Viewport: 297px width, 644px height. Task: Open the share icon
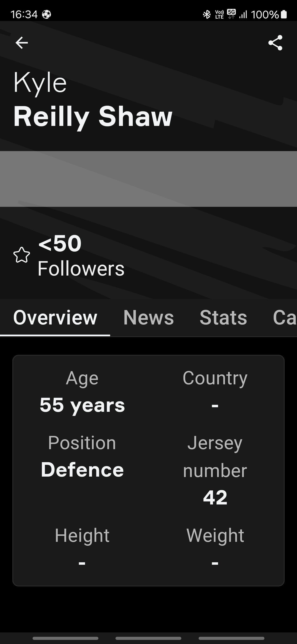pyautogui.click(x=275, y=43)
